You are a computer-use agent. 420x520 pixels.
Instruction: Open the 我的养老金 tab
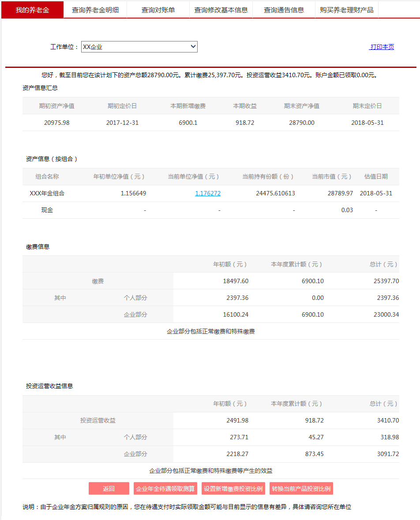click(x=32, y=10)
